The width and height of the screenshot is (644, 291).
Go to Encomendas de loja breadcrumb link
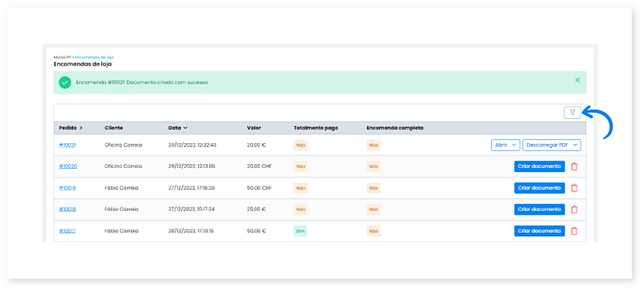pyautogui.click(x=97, y=57)
